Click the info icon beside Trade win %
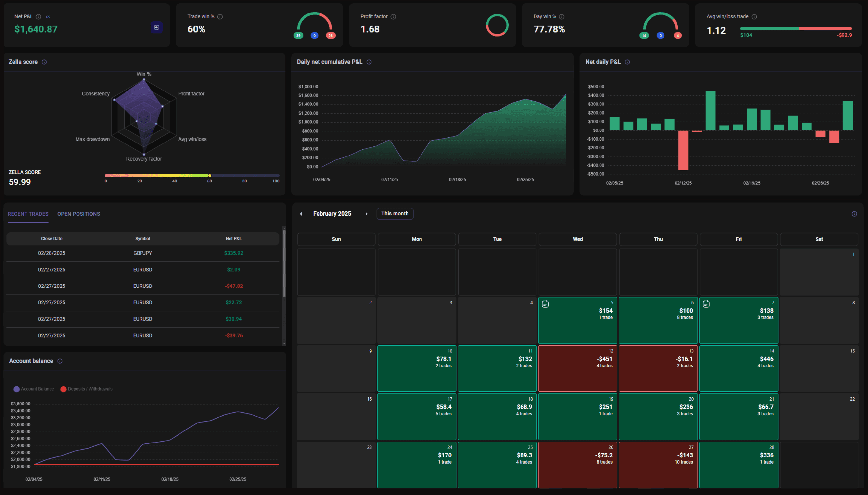868x495 pixels. (x=220, y=17)
